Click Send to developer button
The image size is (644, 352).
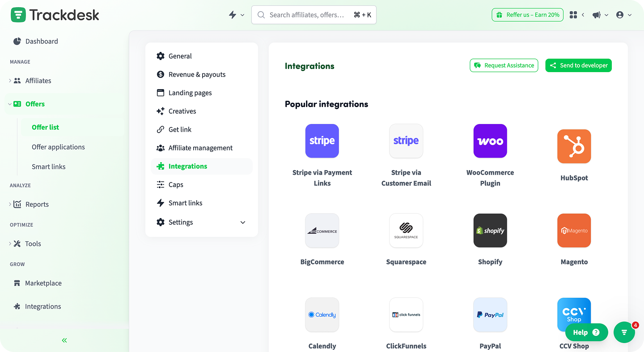(x=579, y=65)
